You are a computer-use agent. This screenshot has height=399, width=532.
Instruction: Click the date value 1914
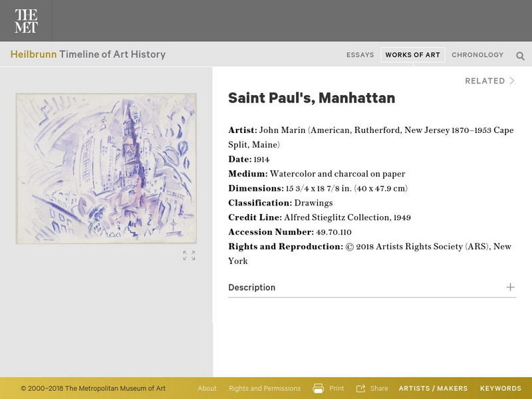[261, 160]
